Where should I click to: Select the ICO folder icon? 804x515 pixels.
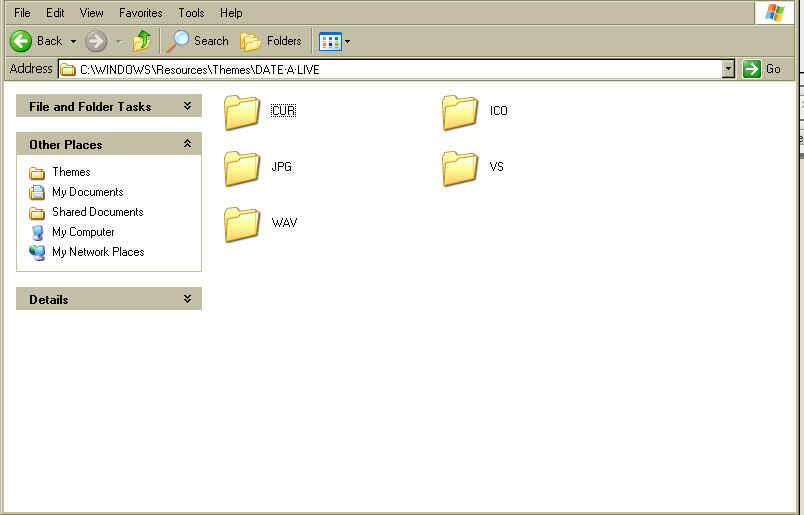460,112
